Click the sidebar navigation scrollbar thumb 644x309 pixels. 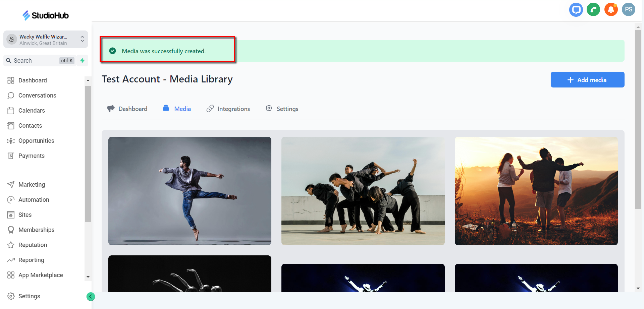click(88, 154)
